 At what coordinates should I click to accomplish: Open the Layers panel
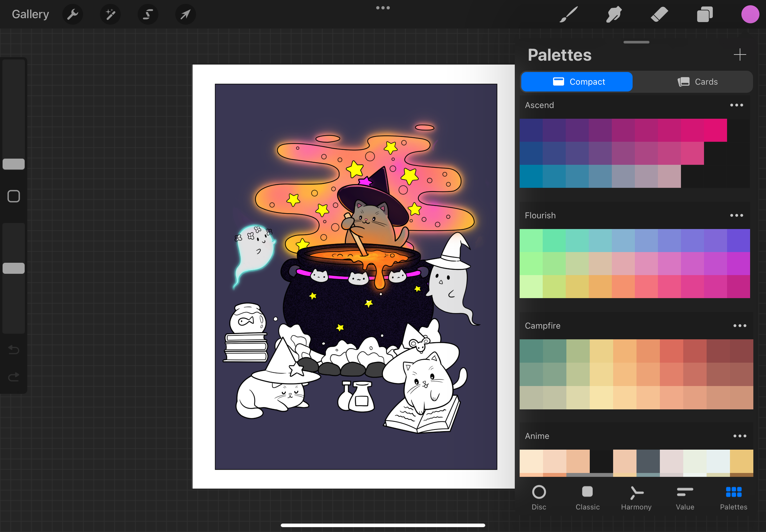pos(705,14)
